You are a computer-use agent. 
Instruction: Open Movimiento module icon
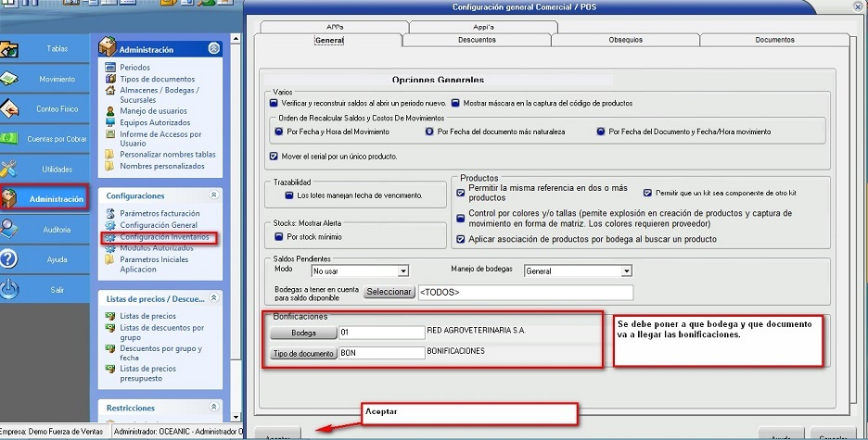tap(11, 80)
